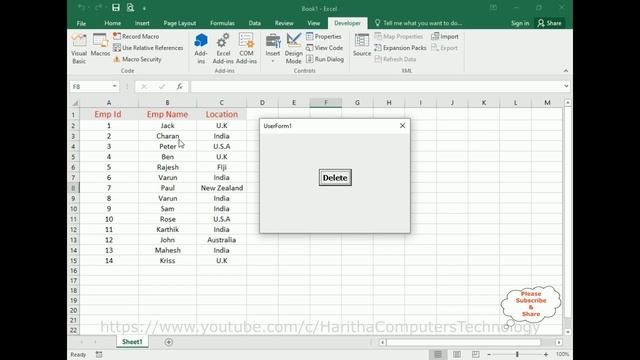Click Refresh Data
640x360 pixels.
(x=395, y=59)
